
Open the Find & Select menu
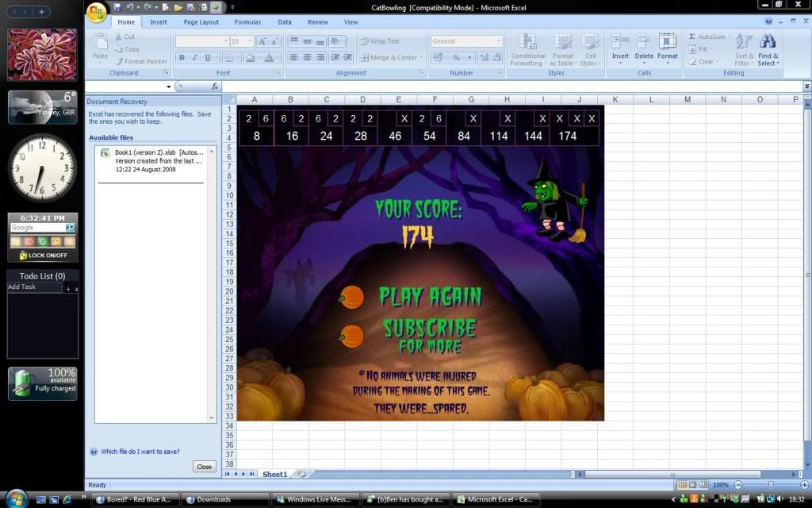click(x=768, y=50)
